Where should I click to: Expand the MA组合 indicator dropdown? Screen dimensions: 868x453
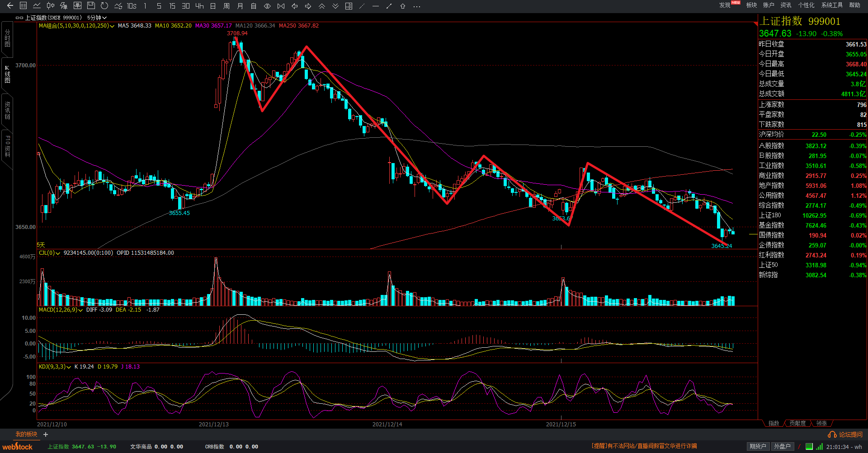coord(112,26)
